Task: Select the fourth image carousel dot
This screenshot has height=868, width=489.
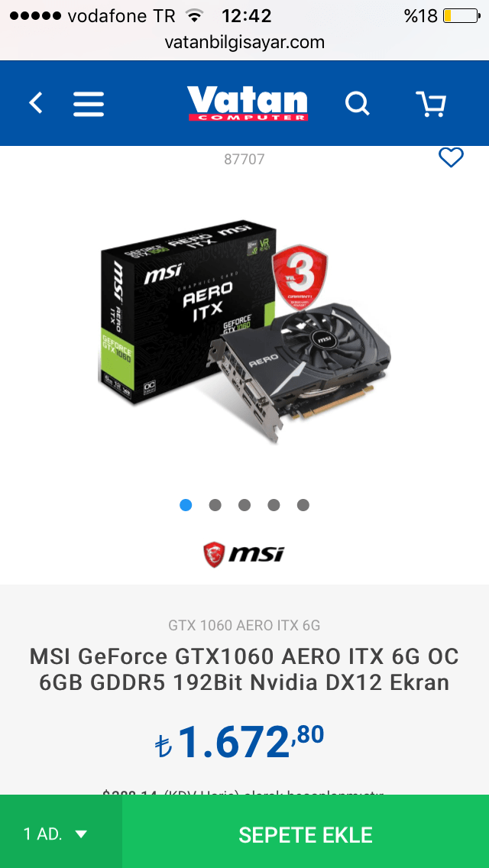Action: (274, 505)
